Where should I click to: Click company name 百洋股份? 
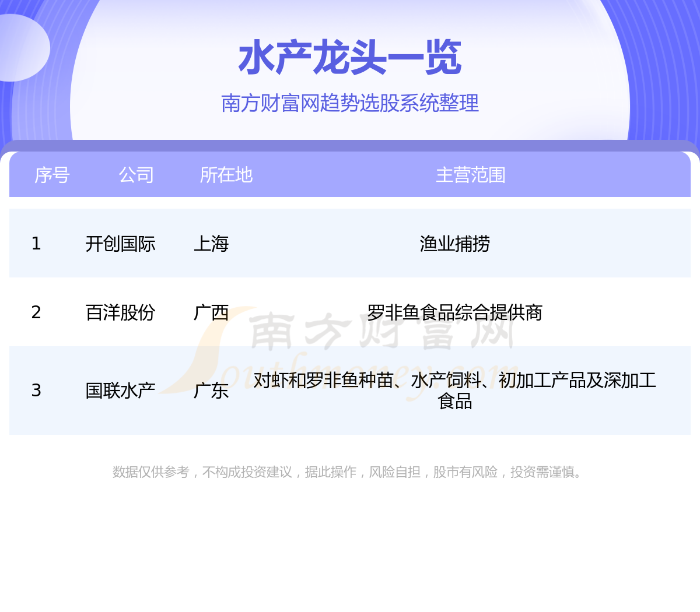120,312
